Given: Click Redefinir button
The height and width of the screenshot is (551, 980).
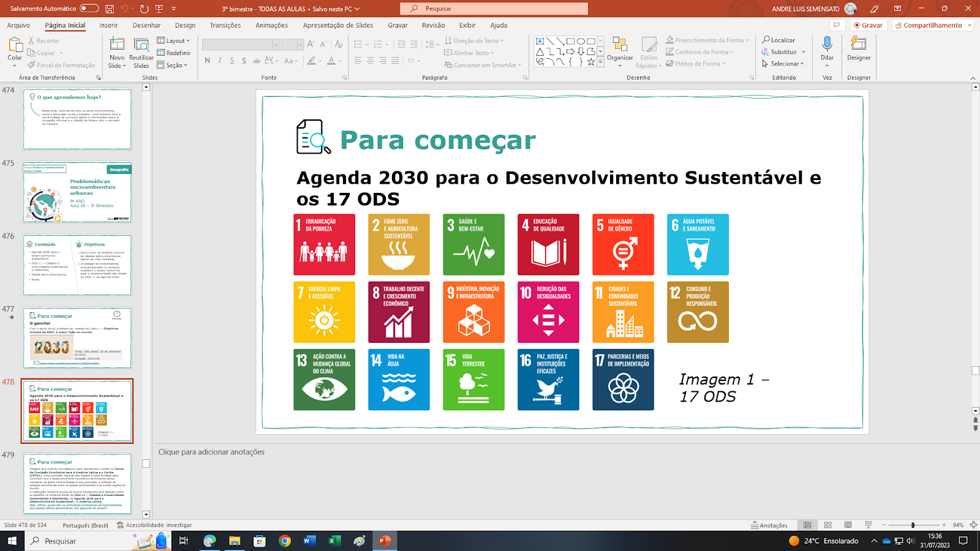Looking at the screenshot, I should coord(173,53).
